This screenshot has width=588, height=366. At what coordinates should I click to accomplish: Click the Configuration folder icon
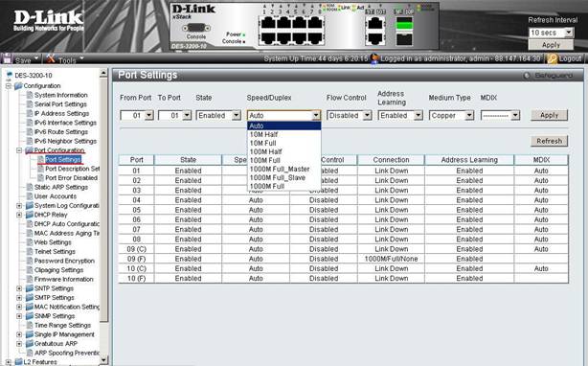[18, 86]
